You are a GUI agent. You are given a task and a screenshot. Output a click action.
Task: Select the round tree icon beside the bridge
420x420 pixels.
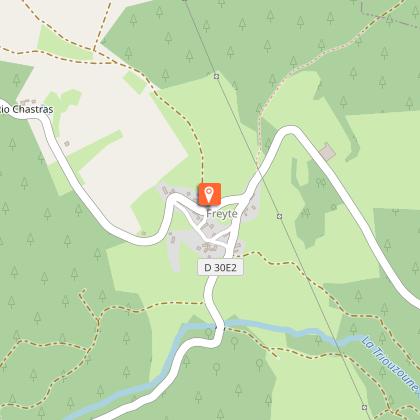tap(209, 333)
